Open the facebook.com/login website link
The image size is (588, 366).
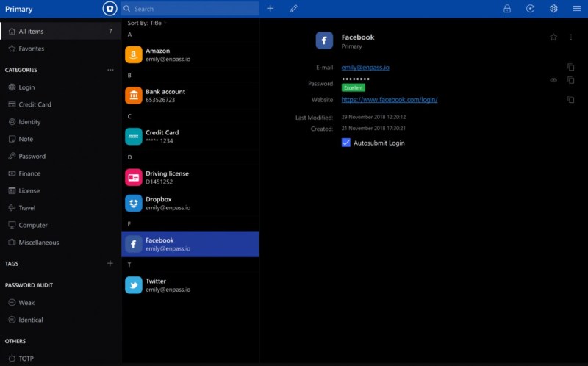[x=390, y=100]
